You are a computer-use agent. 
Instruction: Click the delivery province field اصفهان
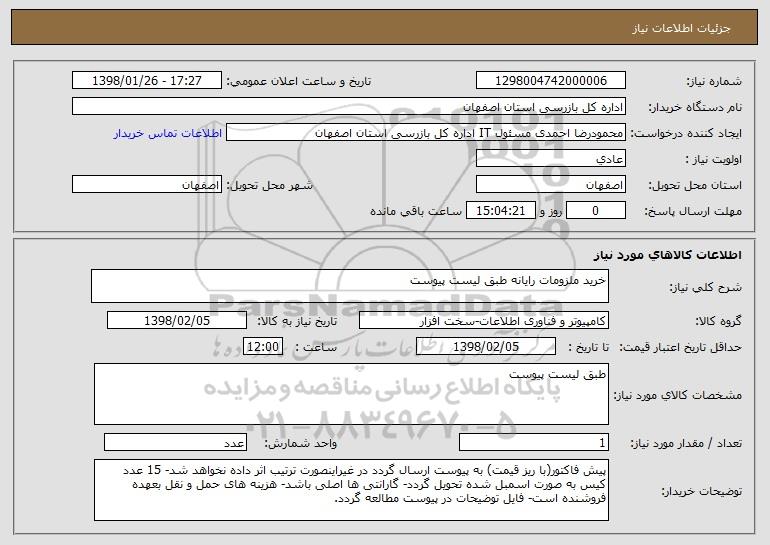550,185
